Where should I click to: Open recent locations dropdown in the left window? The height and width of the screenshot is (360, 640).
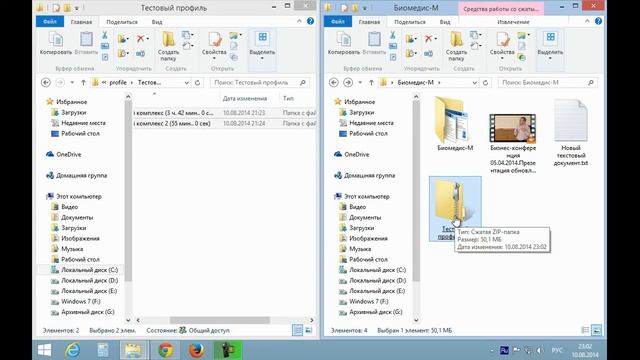coord(72,82)
